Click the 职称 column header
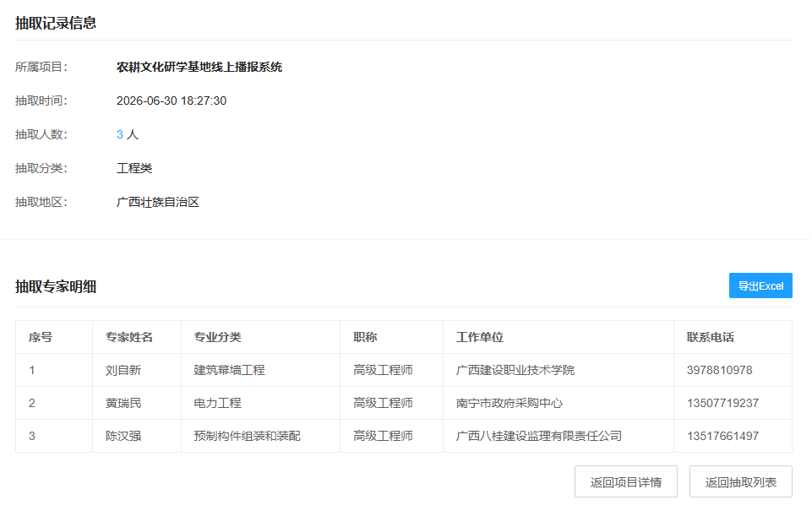 coord(365,338)
